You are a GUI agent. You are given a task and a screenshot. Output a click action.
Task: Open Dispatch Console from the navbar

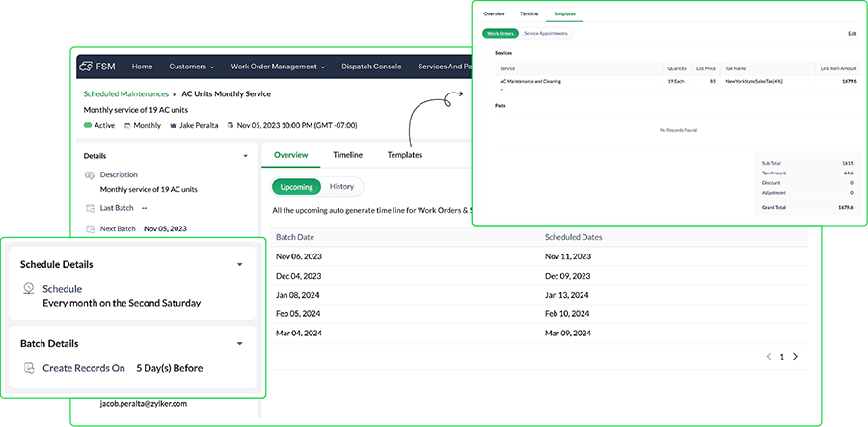371,67
